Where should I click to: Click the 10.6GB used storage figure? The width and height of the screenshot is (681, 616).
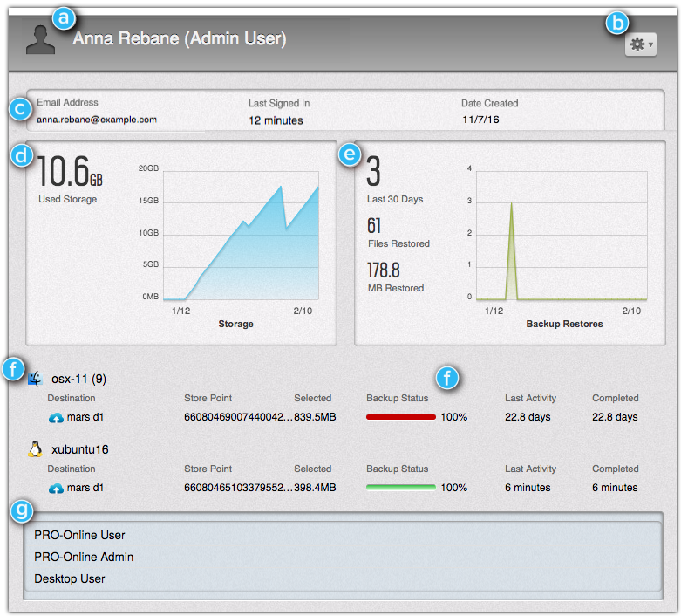click(x=70, y=172)
